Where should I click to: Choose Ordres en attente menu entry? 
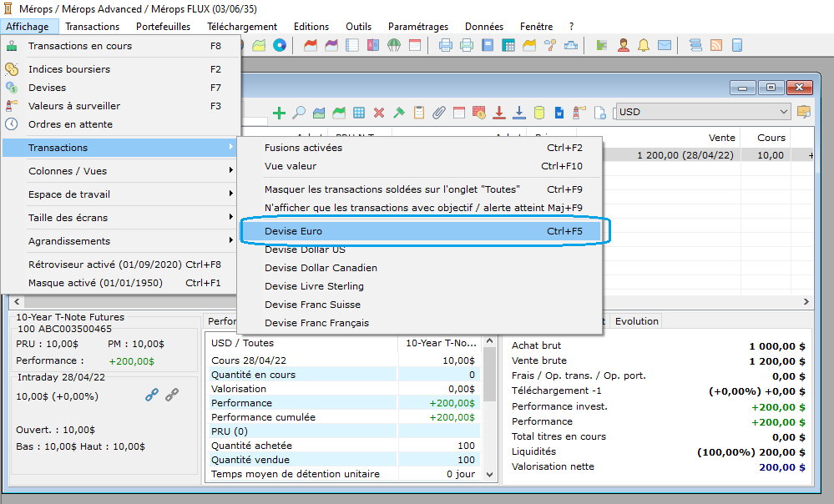119,124
